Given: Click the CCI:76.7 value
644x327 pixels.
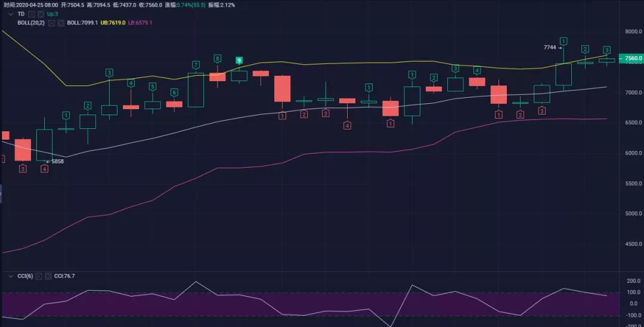Looking at the screenshot, I should [64, 276].
